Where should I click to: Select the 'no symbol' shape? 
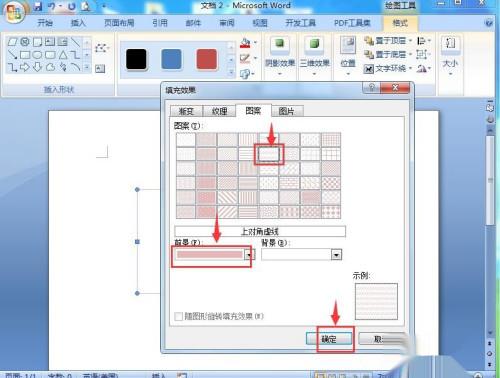tap(25, 42)
